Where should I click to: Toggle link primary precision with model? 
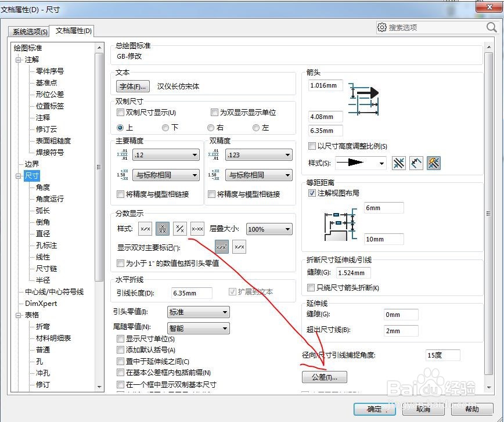click(x=120, y=194)
